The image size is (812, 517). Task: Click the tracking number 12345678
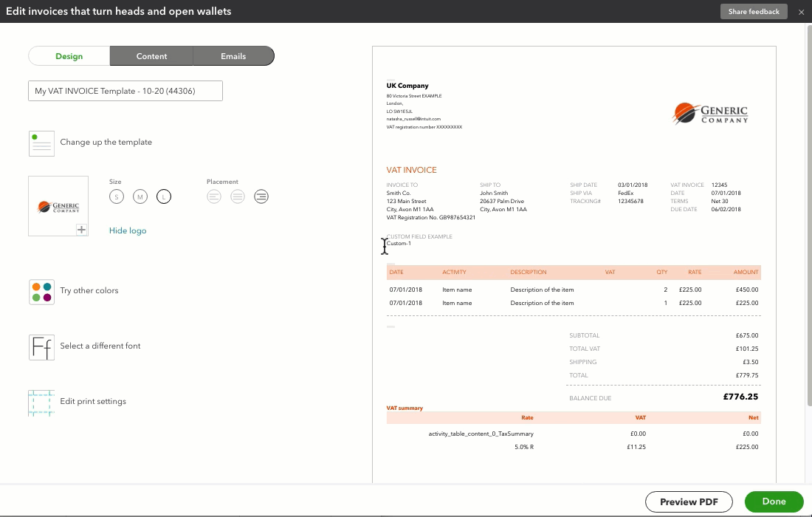click(630, 201)
